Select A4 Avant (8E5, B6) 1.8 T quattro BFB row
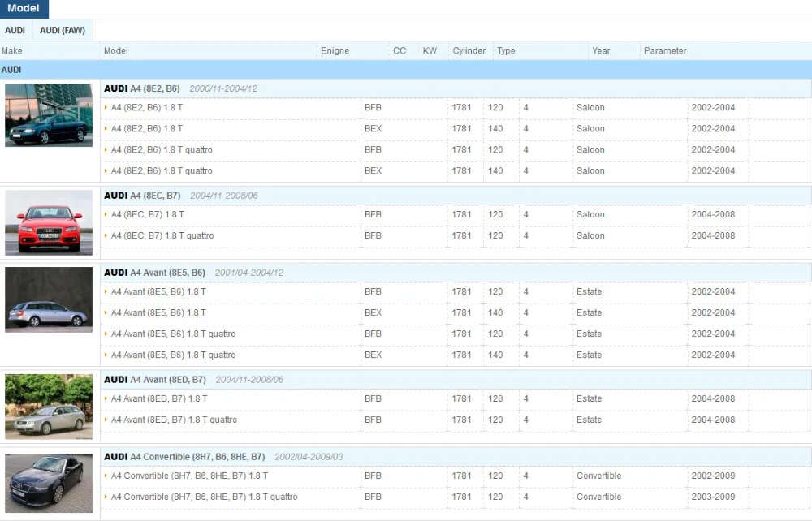 pyautogui.click(x=174, y=334)
